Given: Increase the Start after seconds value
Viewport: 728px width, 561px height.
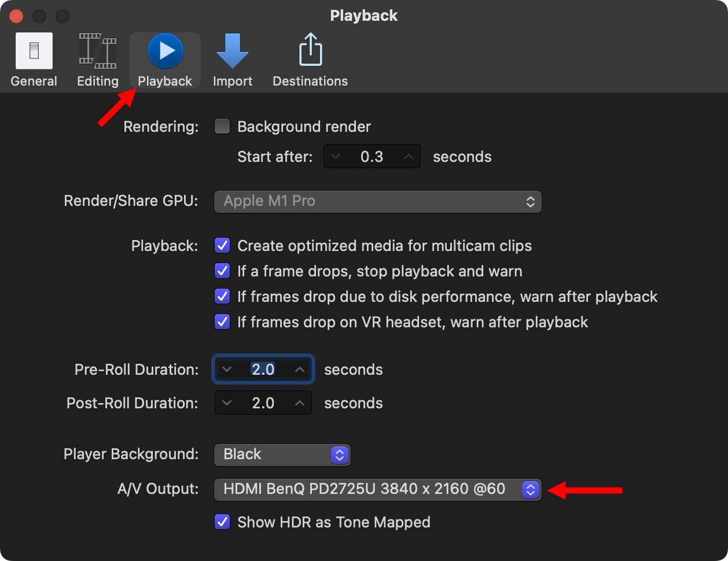Looking at the screenshot, I should [x=408, y=157].
